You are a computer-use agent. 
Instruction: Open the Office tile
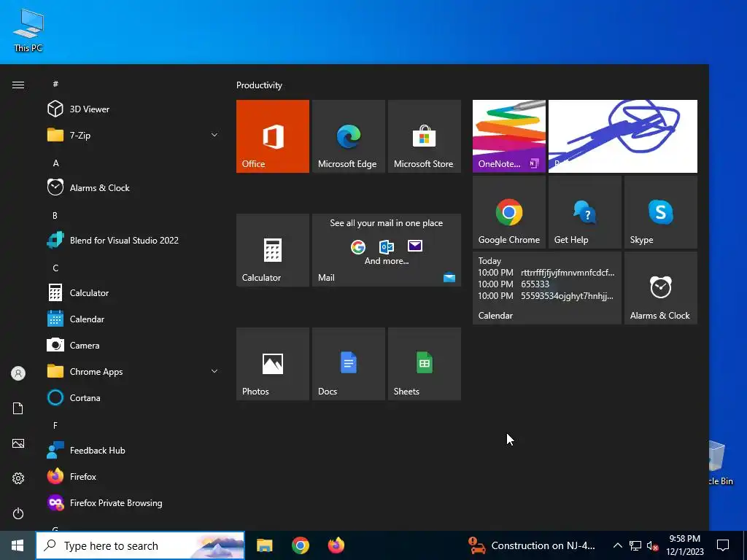click(x=273, y=136)
